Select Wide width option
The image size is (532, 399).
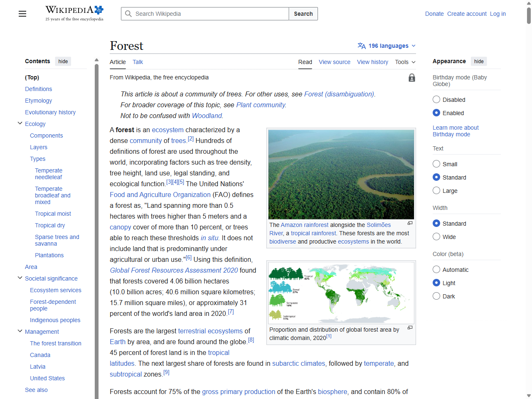click(x=436, y=236)
